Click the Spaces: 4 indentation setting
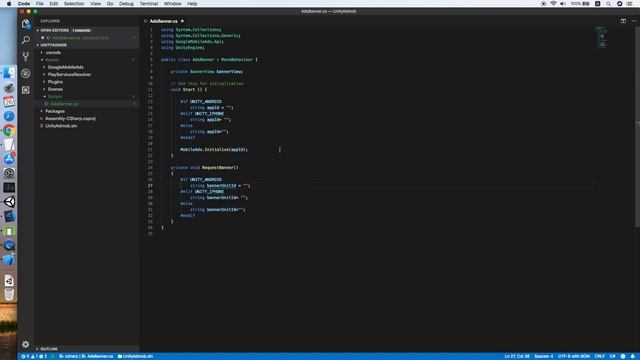Screen dimensions: 640x360 [x=544, y=356]
